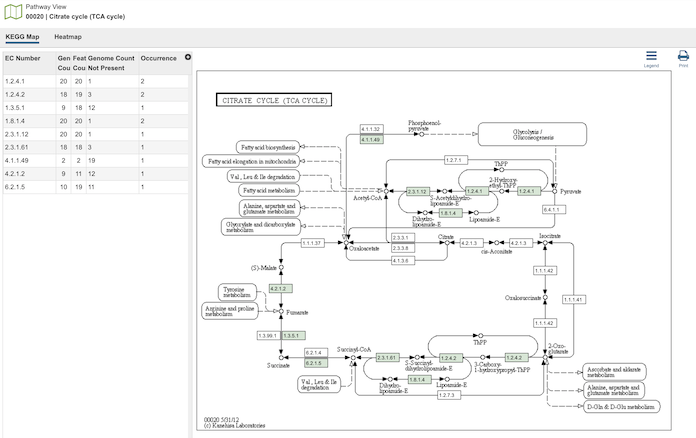Select the 4.1.1.49 row in table

(x=96, y=160)
